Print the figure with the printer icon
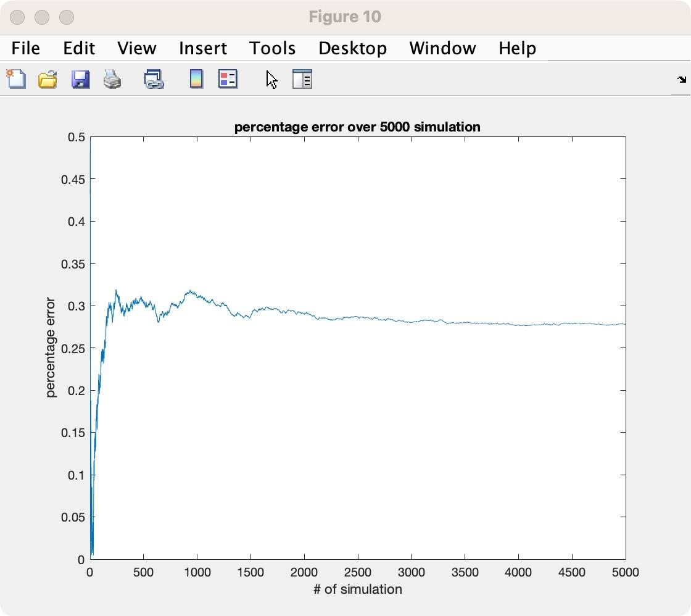 click(112, 79)
